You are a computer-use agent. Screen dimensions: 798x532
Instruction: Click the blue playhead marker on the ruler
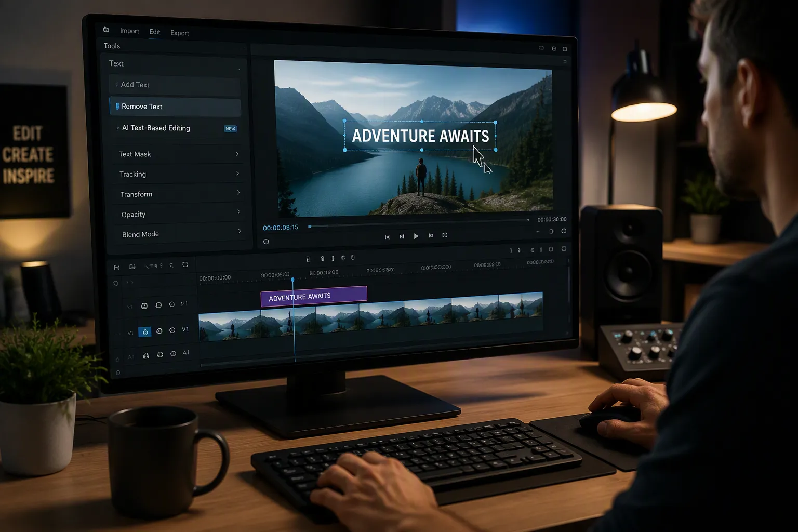click(x=292, y=280)
